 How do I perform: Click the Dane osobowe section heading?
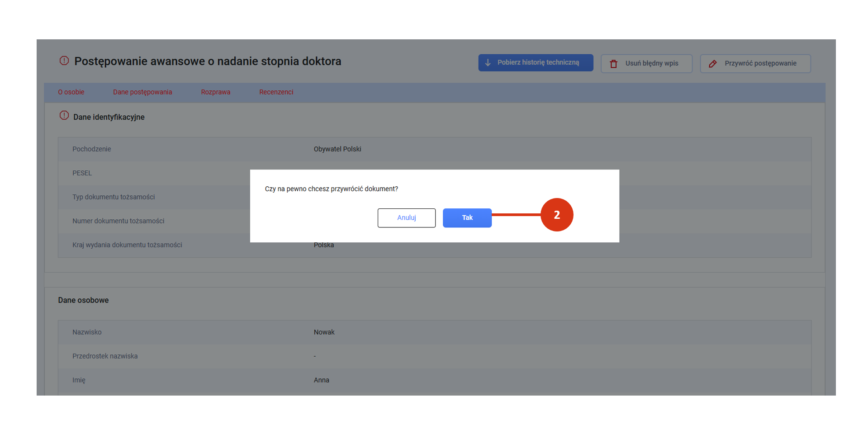(x=83, y=300)
